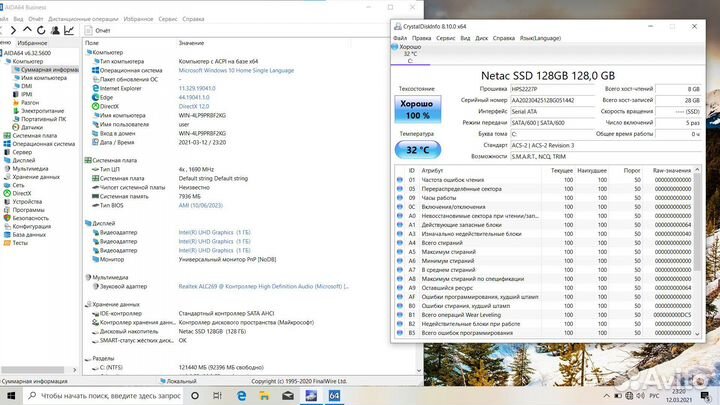Switch to AIDA64 64 taskbar icon
This screenshot has height=405, width=720.
[334, 395]
